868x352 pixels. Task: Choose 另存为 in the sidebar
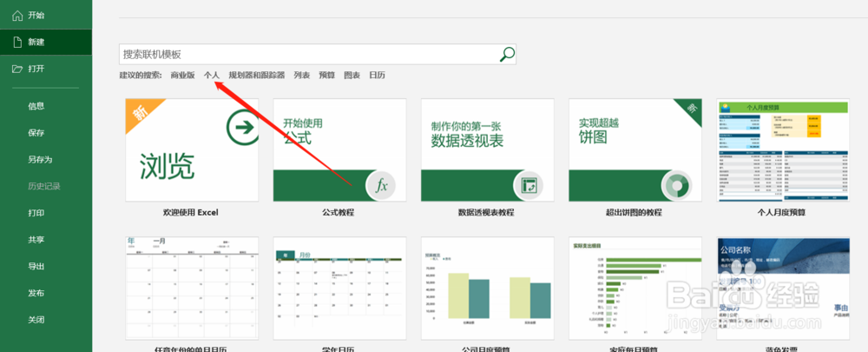tap(40, 159)
